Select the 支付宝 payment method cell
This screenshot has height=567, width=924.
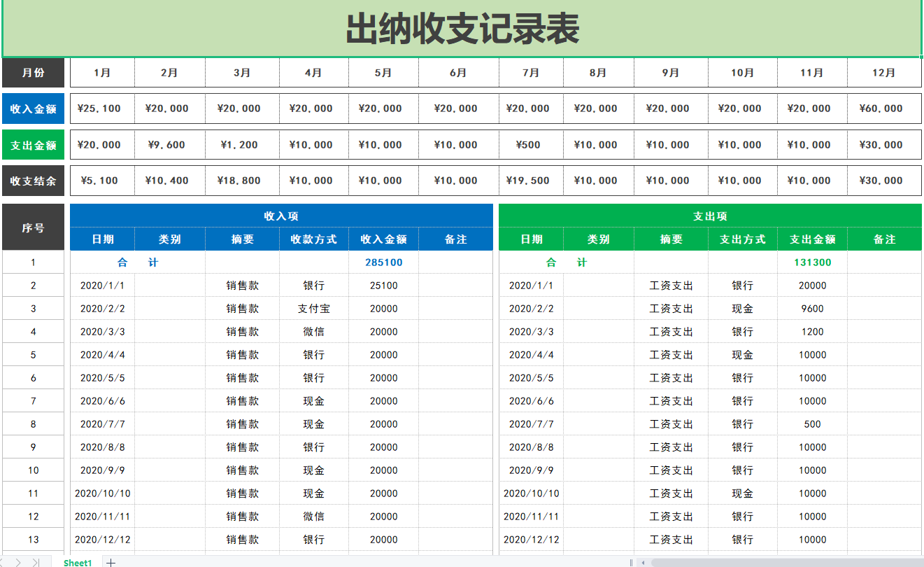coord(313,308)
